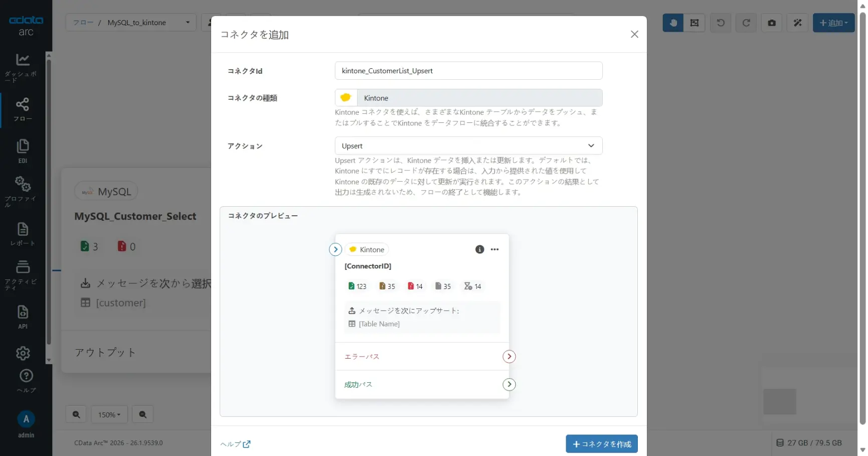The width and height of the screenshot is (868, 456).
Task: Click the [Table Name] placeholder in preview
Action: (x=379, y=324)
